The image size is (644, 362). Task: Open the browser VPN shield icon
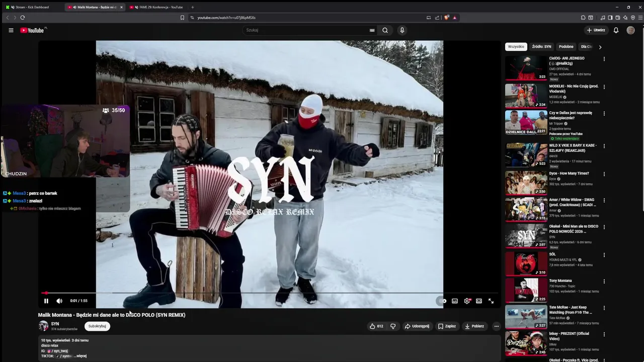[x=633, y=18]
